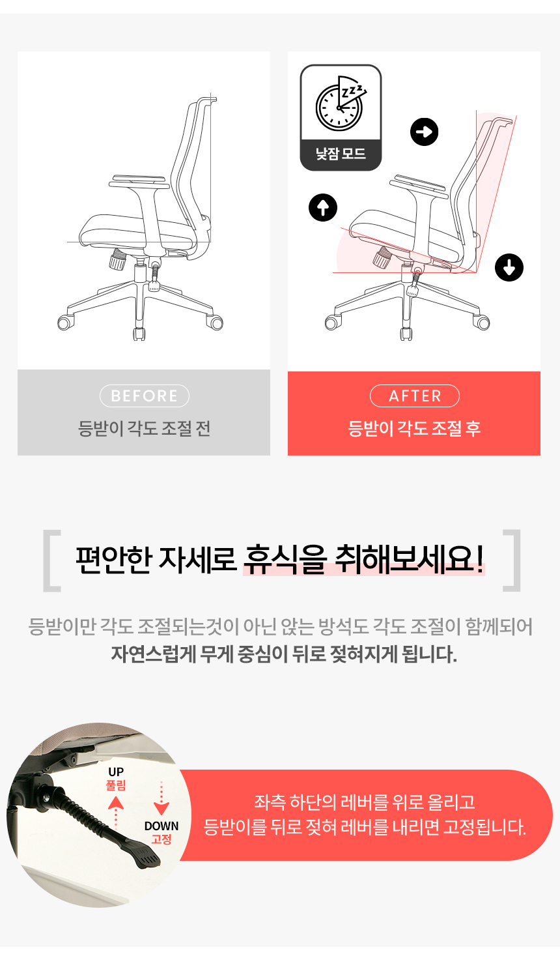Click the 등받이 각도 조절 후 caption
This screenshot has width=560, height=956.
[x=414, y=429]
